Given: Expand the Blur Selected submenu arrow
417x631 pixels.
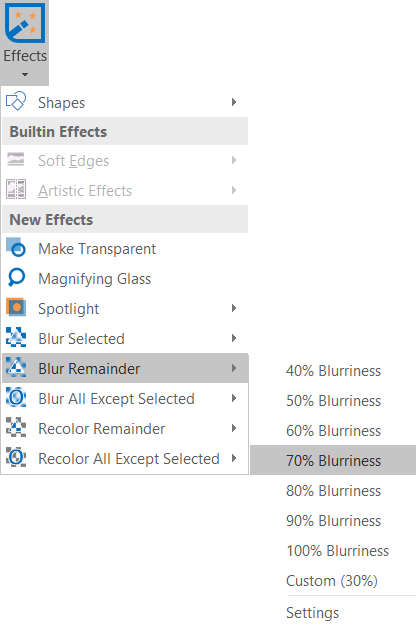Looking at the screenshot, I should coord(234,338).
